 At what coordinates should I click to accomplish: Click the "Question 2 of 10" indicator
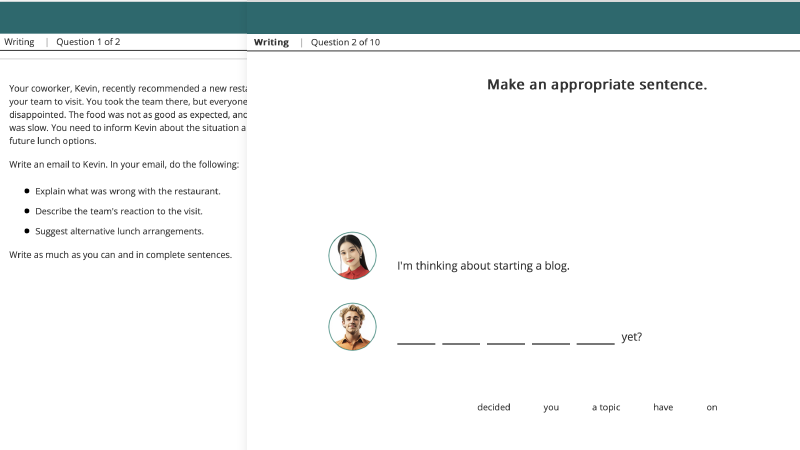tap(345, 42)
